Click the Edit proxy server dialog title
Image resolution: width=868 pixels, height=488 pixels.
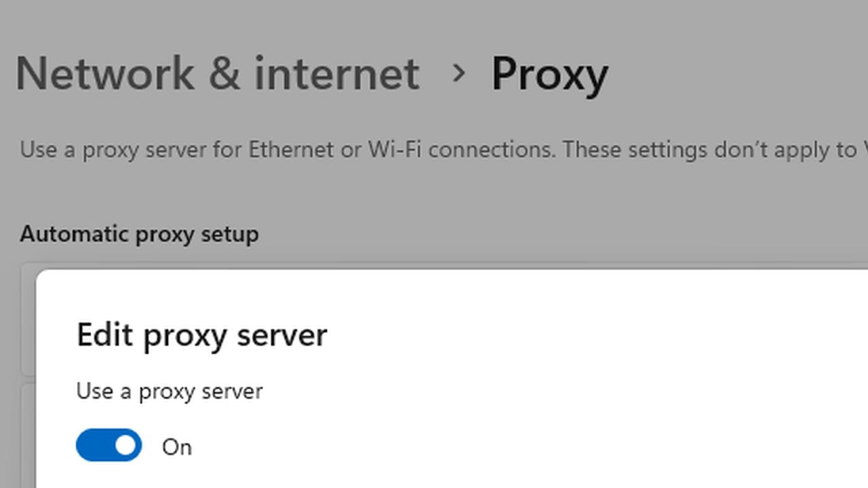201,334
